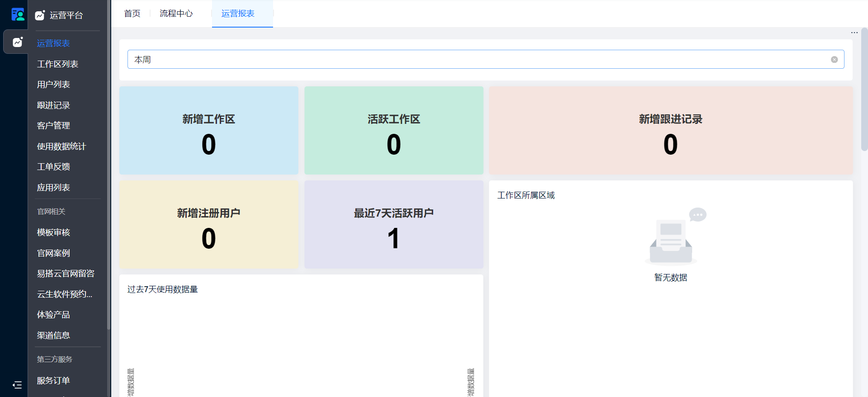Collapse the sidebar using bottom-left menu icon
868x397 pixels.
point(17,385)
